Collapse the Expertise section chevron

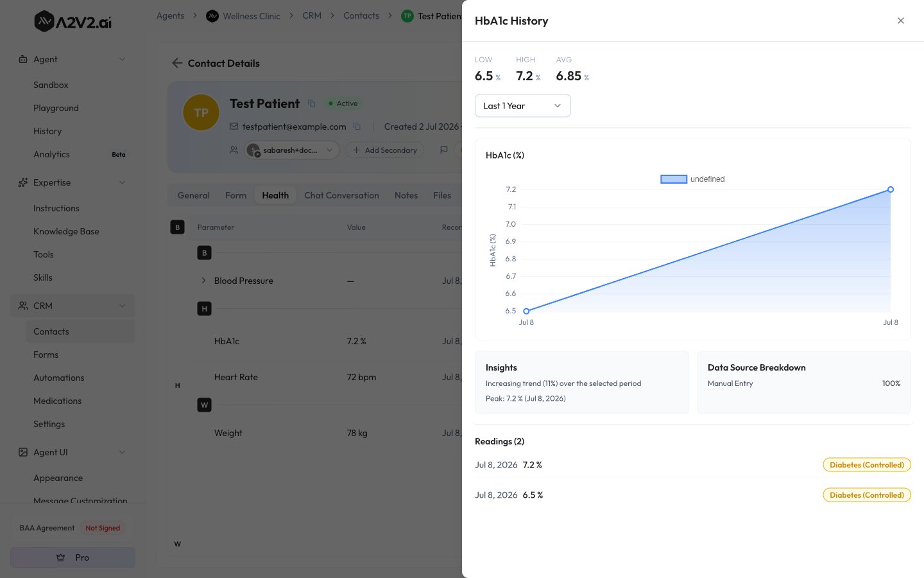(122, 182)
